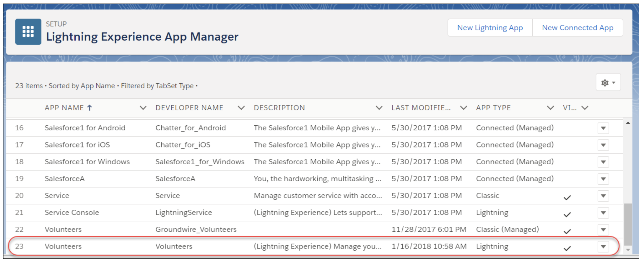The height and width of the screenshot is (263, 644).
Task: Expand Description column menu chevron
Action: 379,108
